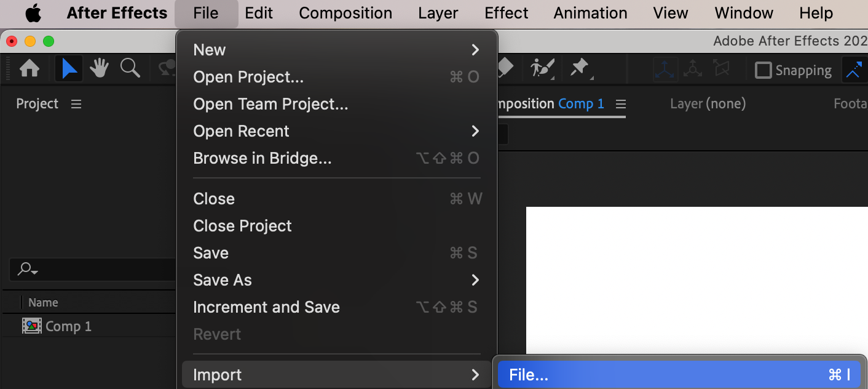The image size is (868, 389).
Task: Open the Composition menu in menu bar
Action: tap(345, 13)
